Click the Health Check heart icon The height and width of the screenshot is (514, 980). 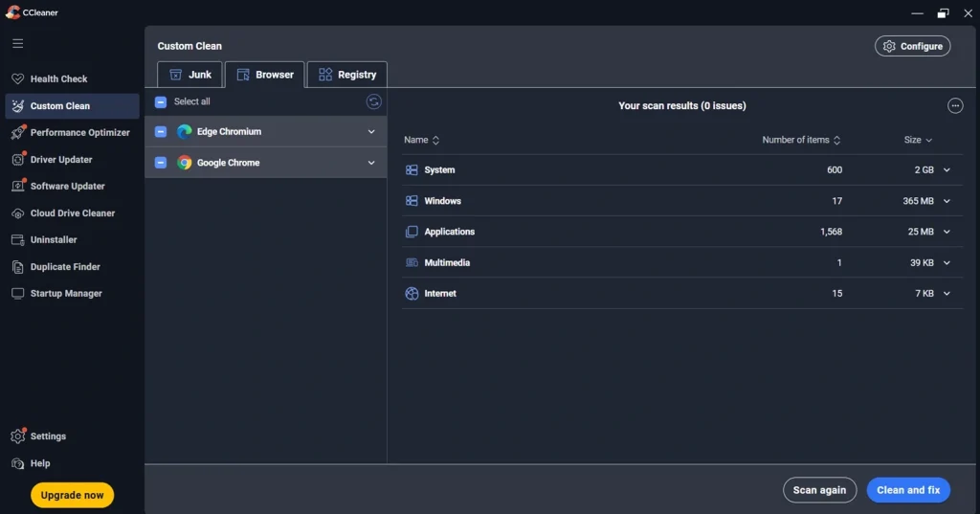tap(17, 78)
